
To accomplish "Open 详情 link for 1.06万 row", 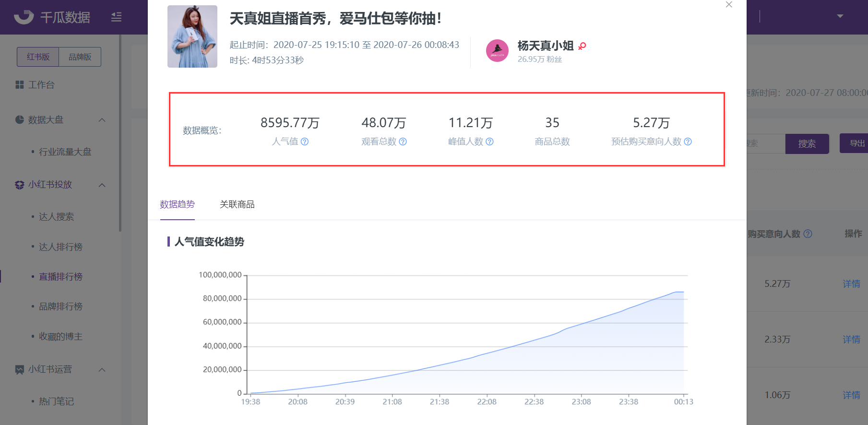I will coord(852,395).
